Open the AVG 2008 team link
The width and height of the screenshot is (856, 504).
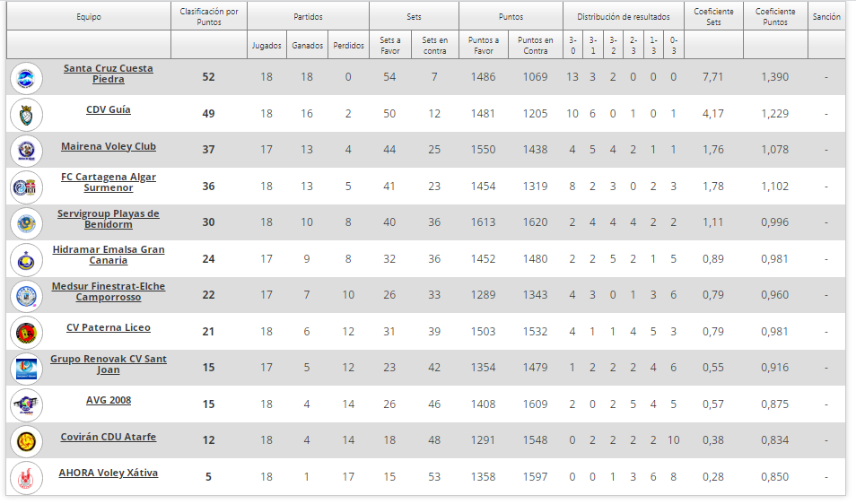[x=108, y=400]
